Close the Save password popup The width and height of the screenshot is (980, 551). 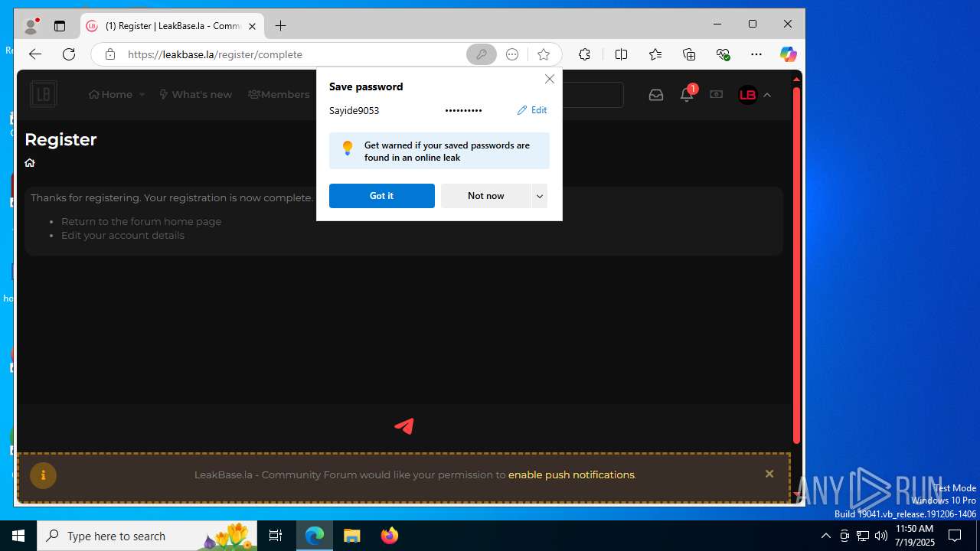[550, 79]
